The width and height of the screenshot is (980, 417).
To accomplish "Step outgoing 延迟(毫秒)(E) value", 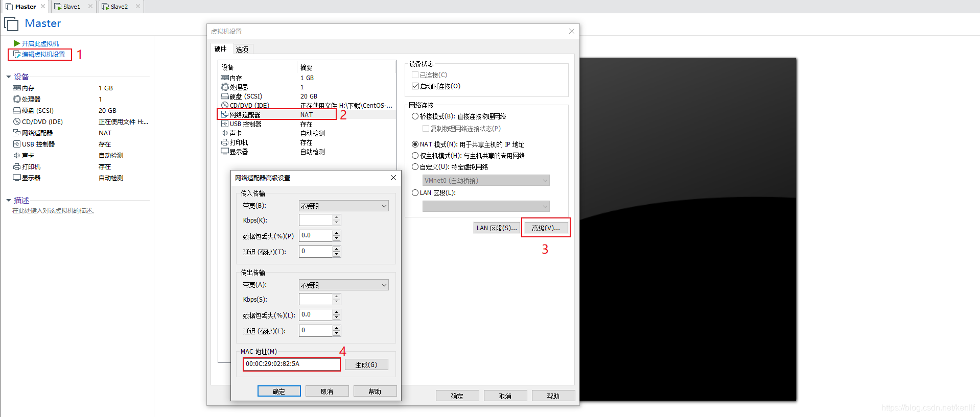I will coord(336,330).
